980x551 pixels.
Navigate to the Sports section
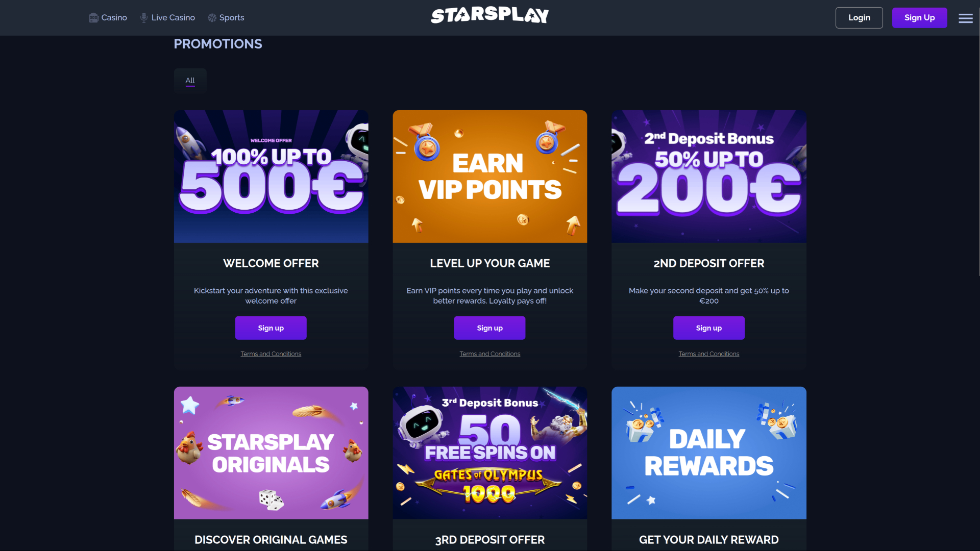(231, 17)
